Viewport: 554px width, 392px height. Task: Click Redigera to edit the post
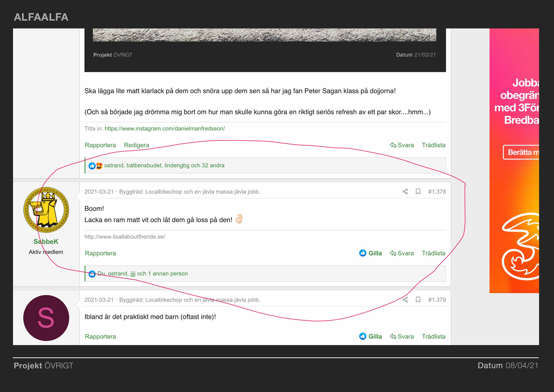[x=136, y=145]
